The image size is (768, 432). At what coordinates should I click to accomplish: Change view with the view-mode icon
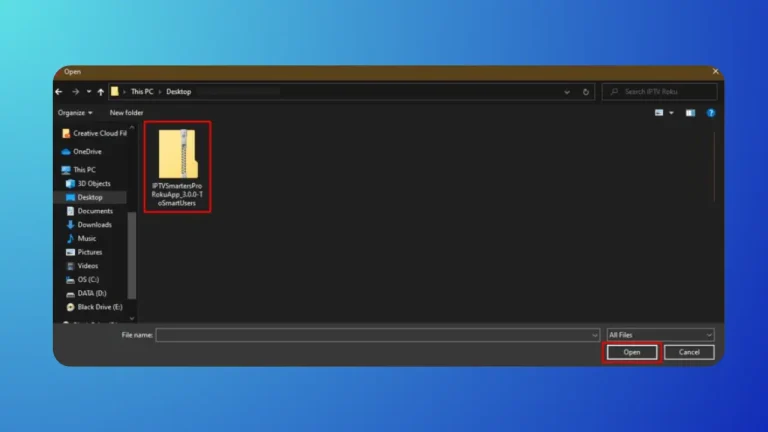(660, 113)
